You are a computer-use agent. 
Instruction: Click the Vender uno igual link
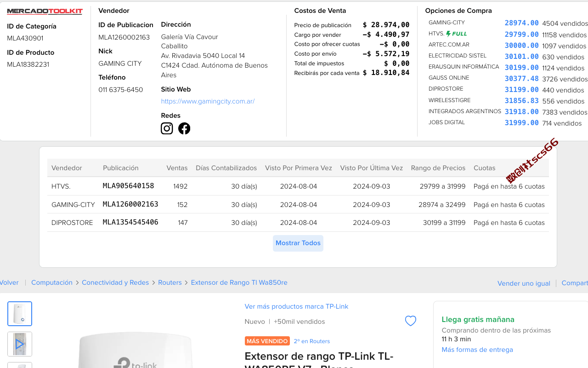(x=524, y=283)
